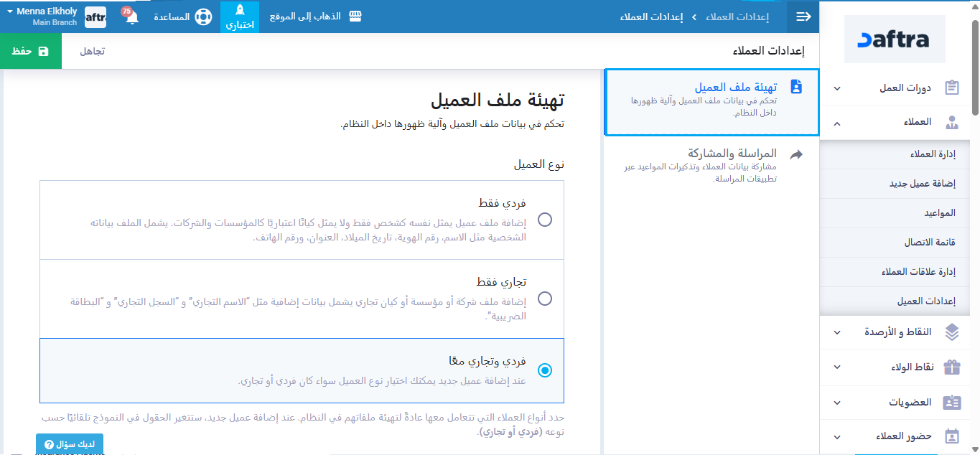Screen dimensions: 980x455
Task: Toggle the sidebar menu arrow icon
Action: click(803, 17)
